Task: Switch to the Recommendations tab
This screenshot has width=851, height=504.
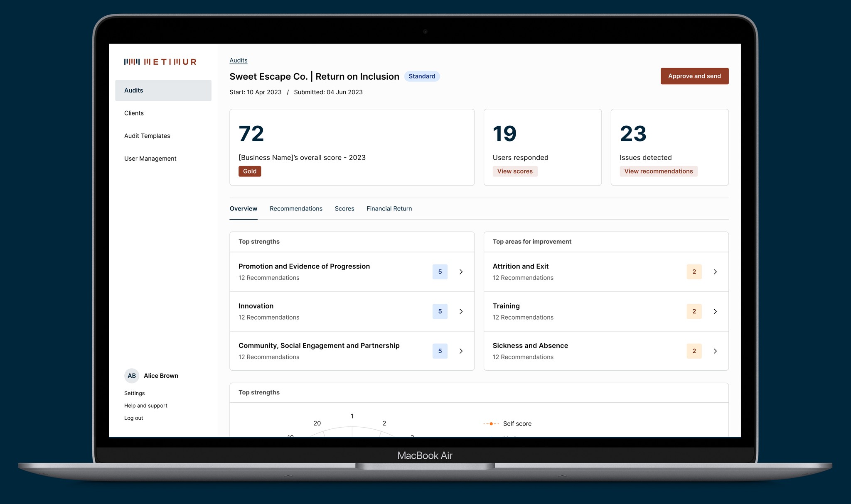Action: [296, 209]
